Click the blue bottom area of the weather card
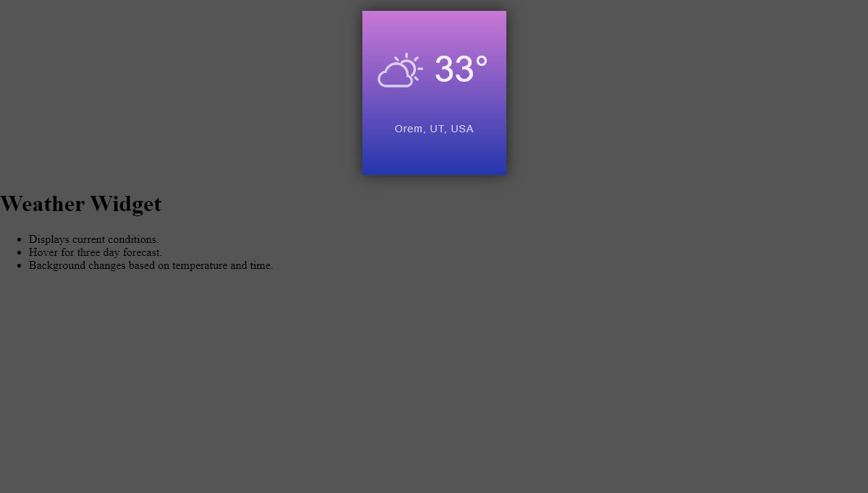868x493 pixels. point(434,165)
